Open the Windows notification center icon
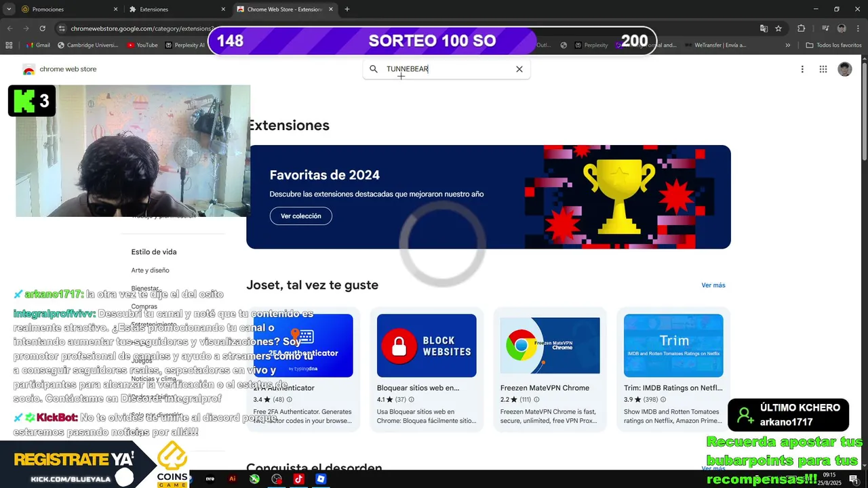This screenshot has width=868, height=488. click(853, 479)
